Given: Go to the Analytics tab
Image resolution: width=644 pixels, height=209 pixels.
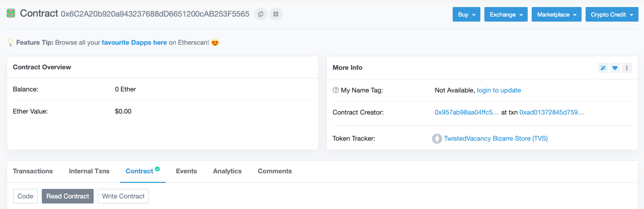Looking at the screenshot, I should (227, 171).
